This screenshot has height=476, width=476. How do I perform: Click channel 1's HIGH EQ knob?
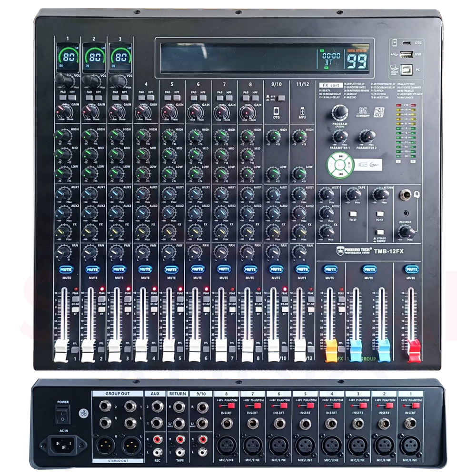62,136
